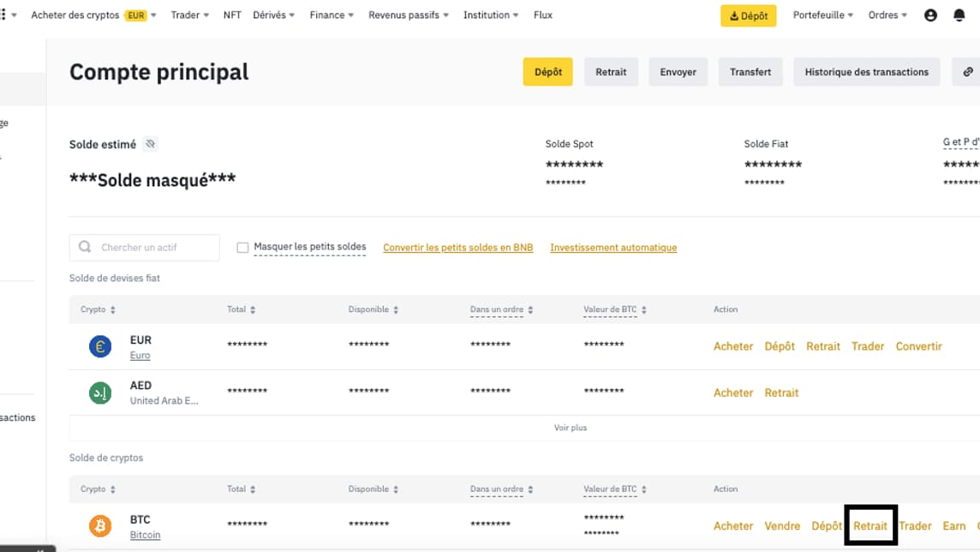The height and width of the screenshot is (552, 980).
Task: Click Acheter in the AED row
Action: (x=733, y=393)
